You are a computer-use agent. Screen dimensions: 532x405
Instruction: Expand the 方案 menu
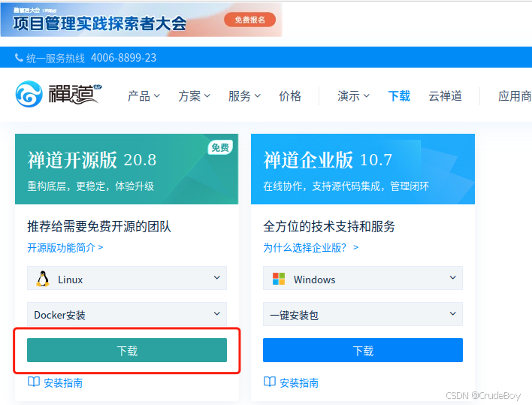195,96
